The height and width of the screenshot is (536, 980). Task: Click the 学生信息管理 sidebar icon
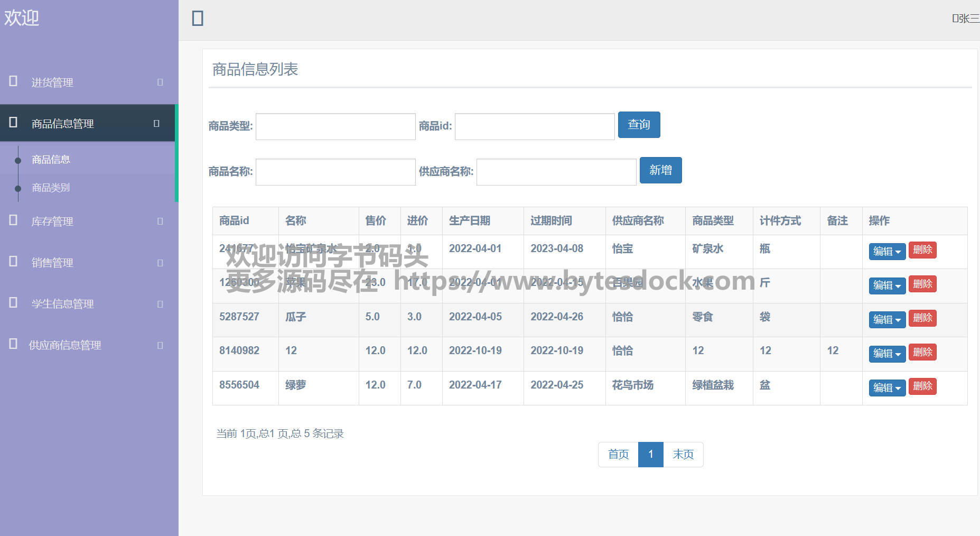[14, 303]
